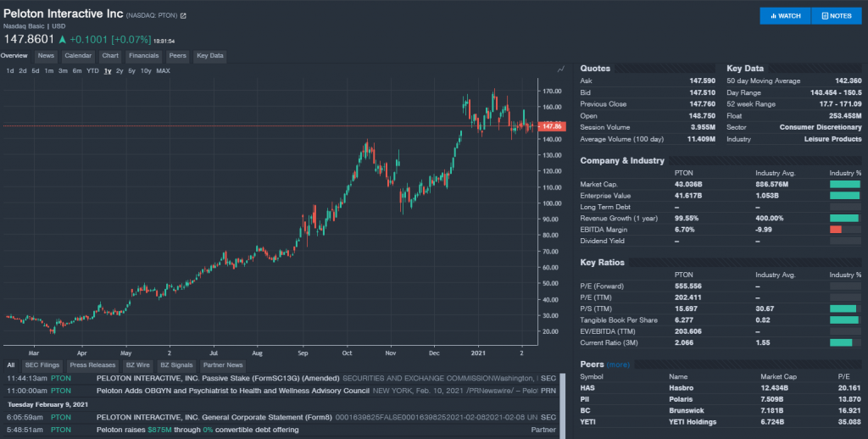Open the Passive Stake FormSC13G headline
This screenshot has width=868, height=439.
coord(218,379)
